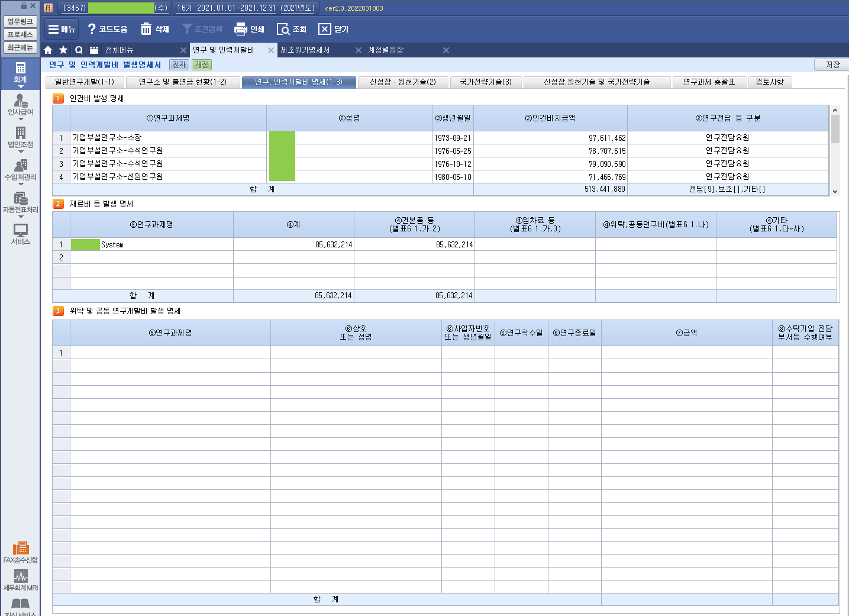The height and width of the screenshot is (616, 849).
Task: Switch to 연구과제 총괄표 tab
Action: point(709,82)
